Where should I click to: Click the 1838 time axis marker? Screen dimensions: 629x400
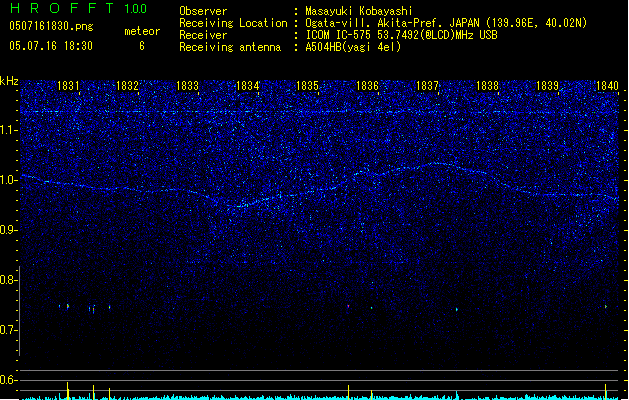point(487,86)
